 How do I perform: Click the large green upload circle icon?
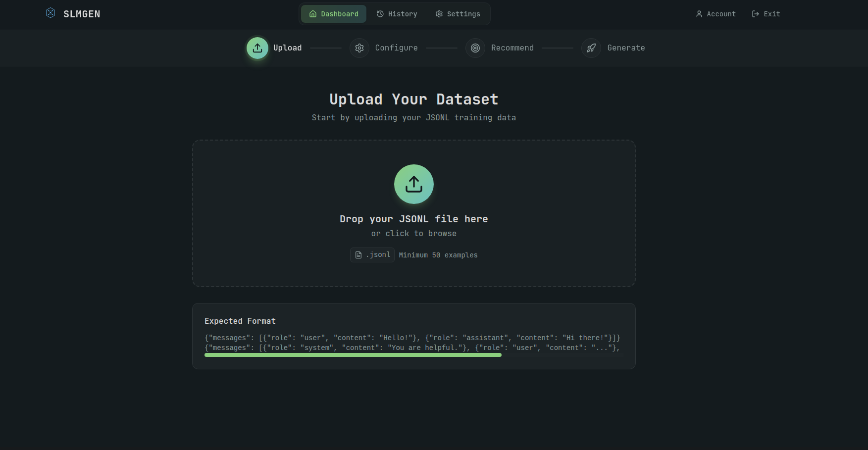coord(414,184)
